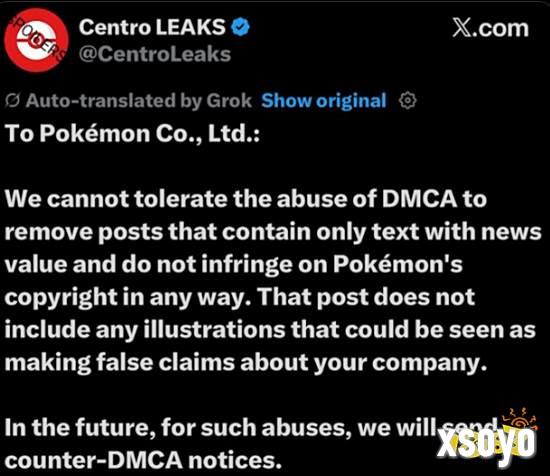Click the blue verified badge
This screenshot has width=550, height=476.
(x=240, y=27)
